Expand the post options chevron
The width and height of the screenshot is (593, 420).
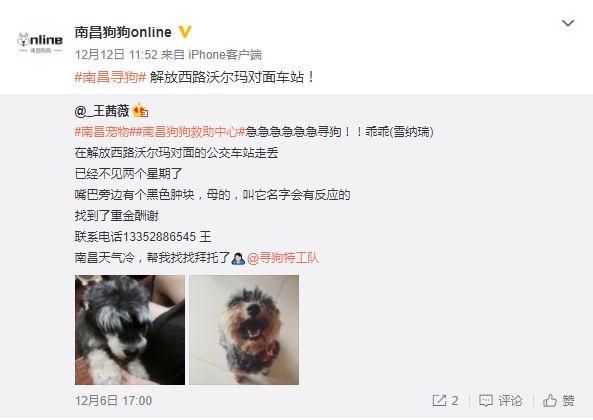point(568,23)
